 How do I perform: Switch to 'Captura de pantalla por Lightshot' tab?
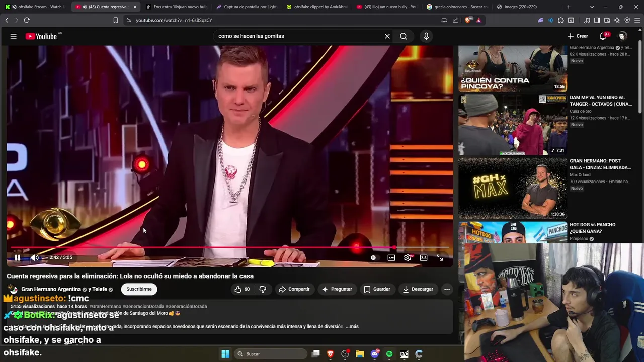(x=247, y=7)
